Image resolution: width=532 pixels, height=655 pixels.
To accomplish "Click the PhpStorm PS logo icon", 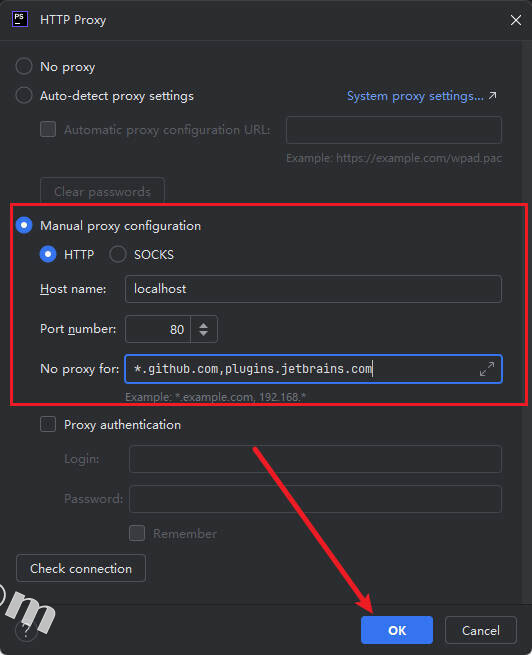I will click(x=20, y=19).
